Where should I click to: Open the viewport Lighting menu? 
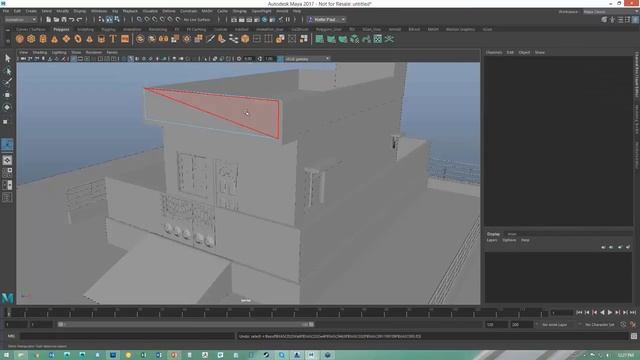tap(59, 52)
